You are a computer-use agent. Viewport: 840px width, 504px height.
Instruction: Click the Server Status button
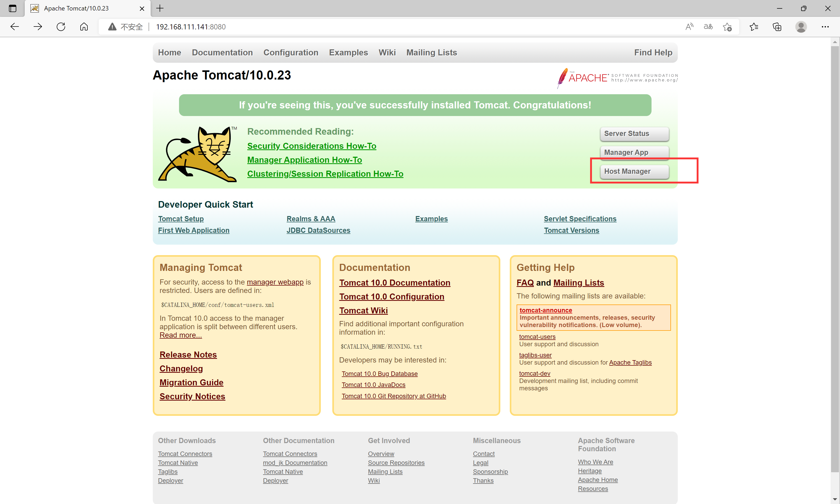(x=634, y=134)
